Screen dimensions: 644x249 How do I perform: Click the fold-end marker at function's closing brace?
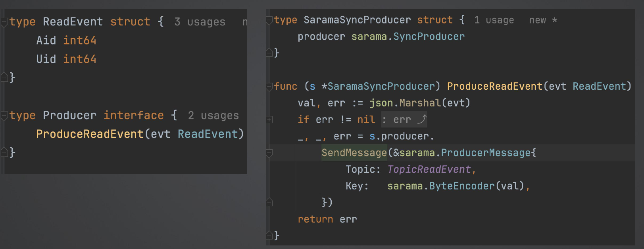pos(269,235)
